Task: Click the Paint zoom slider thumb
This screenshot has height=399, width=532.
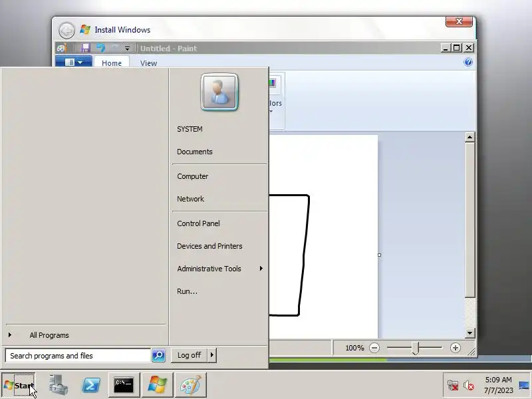Action: (416, 348)
